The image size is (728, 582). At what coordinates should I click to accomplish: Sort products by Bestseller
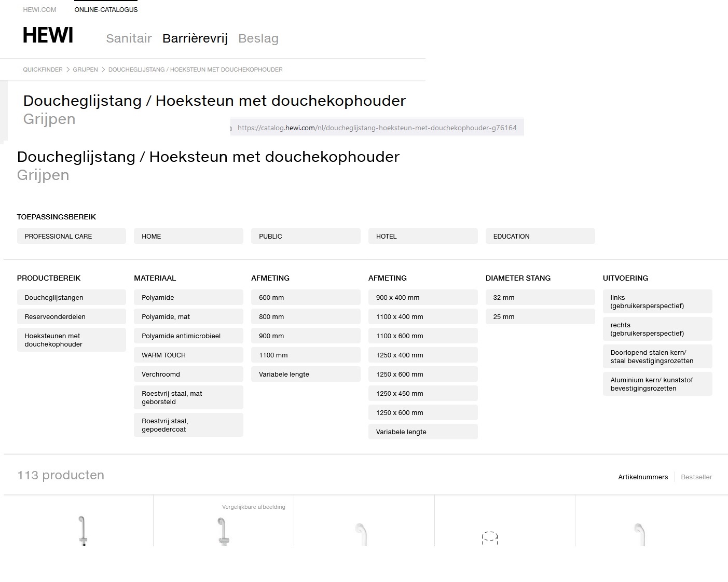(696, 477)
